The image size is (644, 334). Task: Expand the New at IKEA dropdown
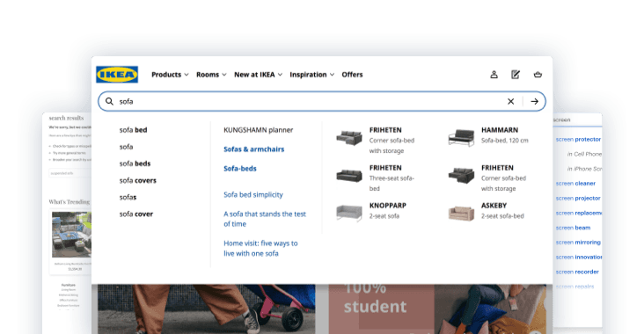(x=259, y=75)
